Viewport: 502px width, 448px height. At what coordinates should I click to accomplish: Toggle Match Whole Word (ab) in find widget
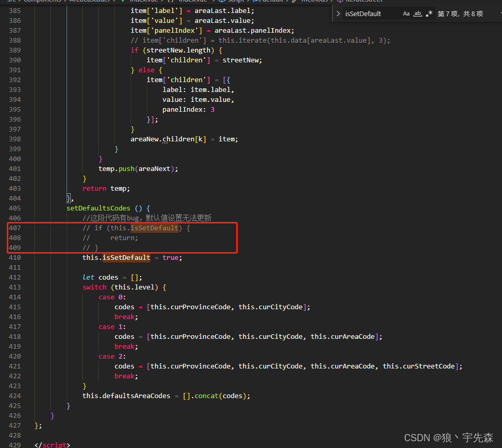pos(418,14)
